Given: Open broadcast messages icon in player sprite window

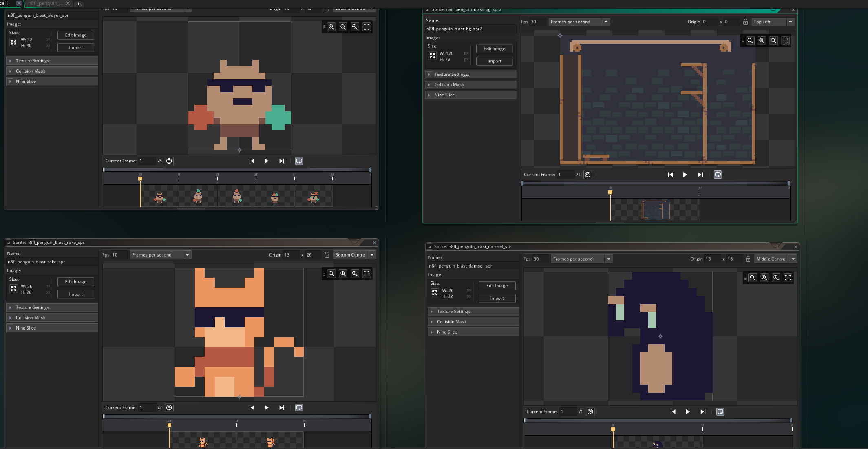Looking at the screenshot, I should coord(169,161).
